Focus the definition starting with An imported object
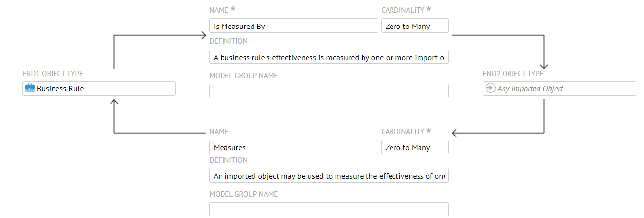This screenshot has width=644, height=218. coord(329,176)
